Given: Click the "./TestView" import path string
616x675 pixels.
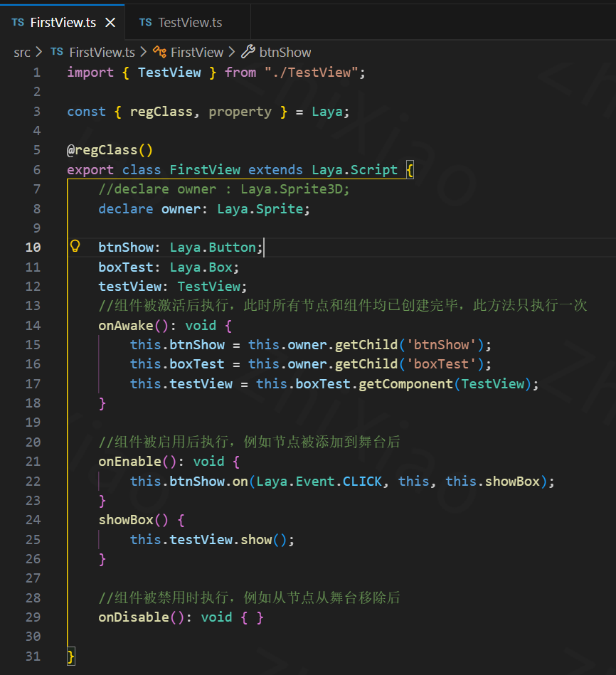Looking at the screenshot, I should click(x=312, y=72).
